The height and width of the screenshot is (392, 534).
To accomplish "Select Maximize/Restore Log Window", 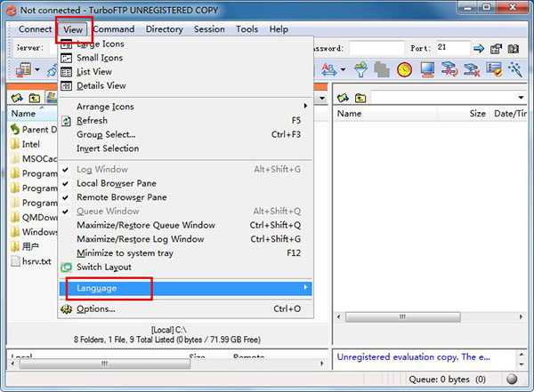I will (x=186, y=239).
